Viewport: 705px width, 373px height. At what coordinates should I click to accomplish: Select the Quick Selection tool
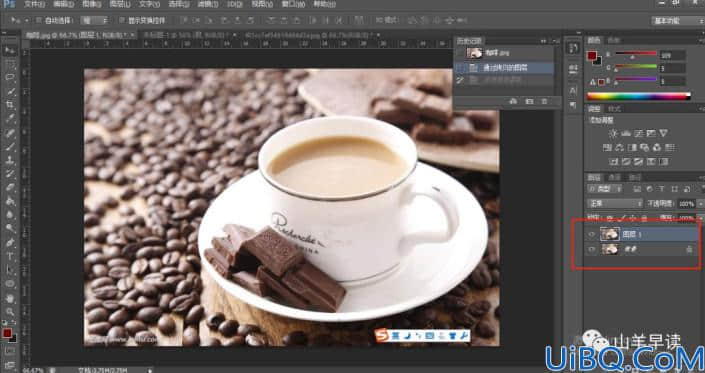click(x=9, y=91)
